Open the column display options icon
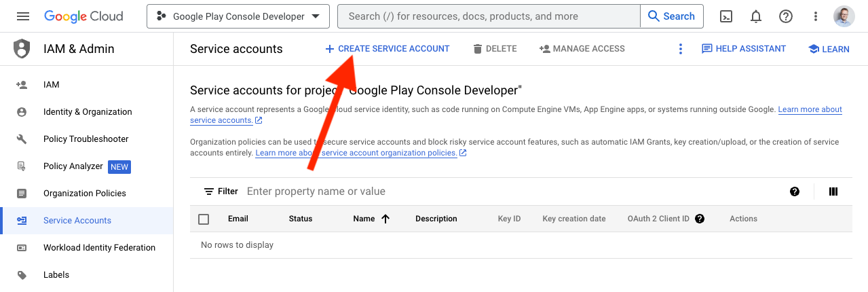The image size is (868, 292). point(833,191)
